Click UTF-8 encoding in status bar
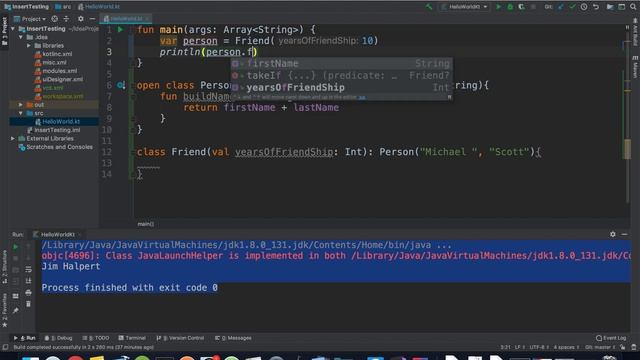640x360 pixels. (x=540, y=347)
